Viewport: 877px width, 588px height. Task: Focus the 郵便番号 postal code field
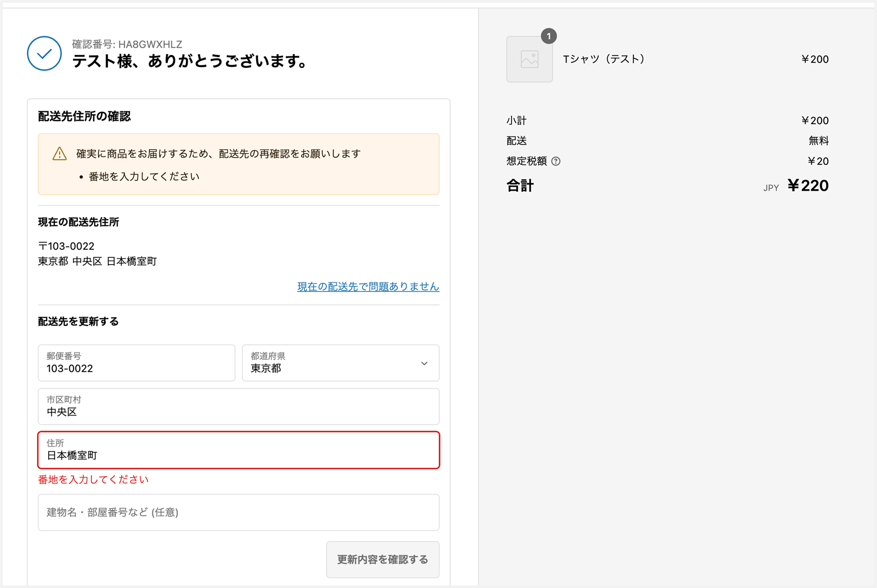[x=136, y=363]
